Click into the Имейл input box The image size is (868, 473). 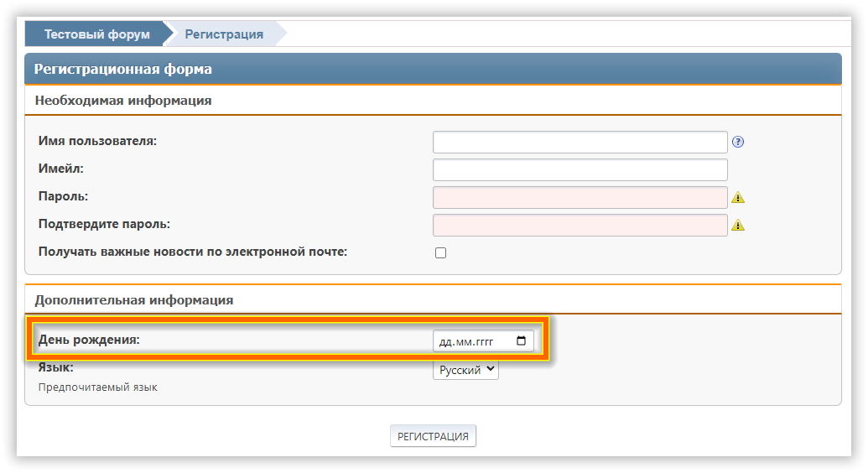point(580,169)
